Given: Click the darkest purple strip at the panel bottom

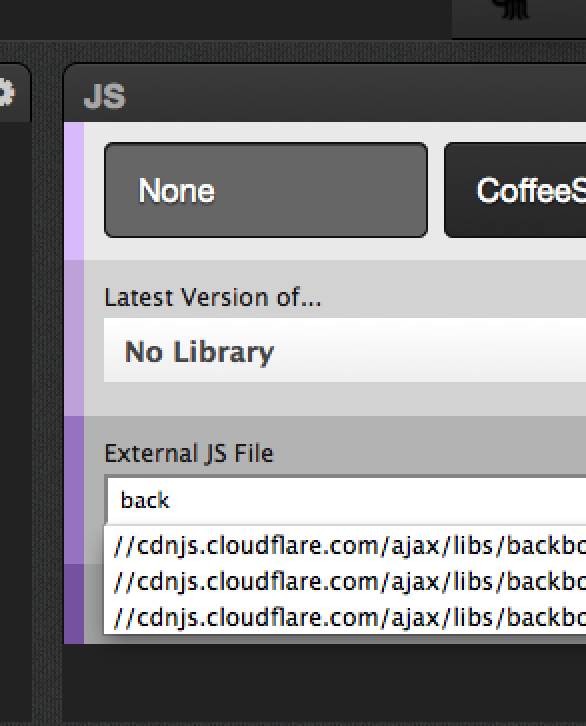Looking at the screenshot, I should click(74, 604).
